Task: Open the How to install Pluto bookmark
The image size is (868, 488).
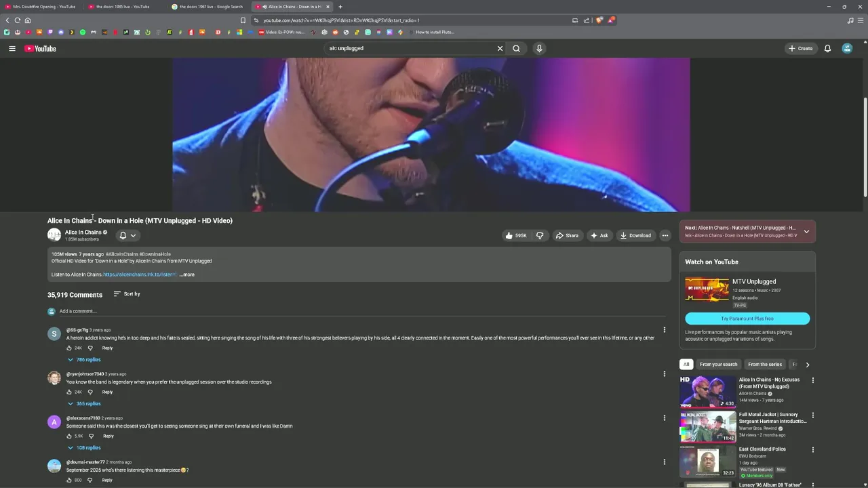Action: pos(431,32)
